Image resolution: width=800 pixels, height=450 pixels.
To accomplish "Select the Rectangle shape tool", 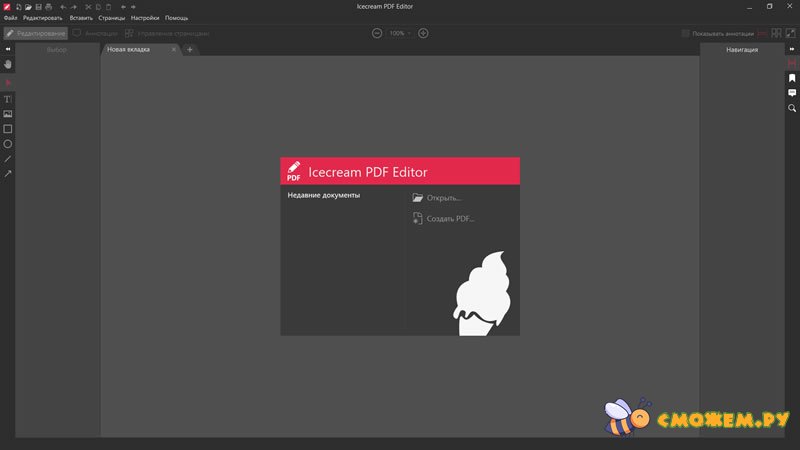I will (x=8, y=129).
